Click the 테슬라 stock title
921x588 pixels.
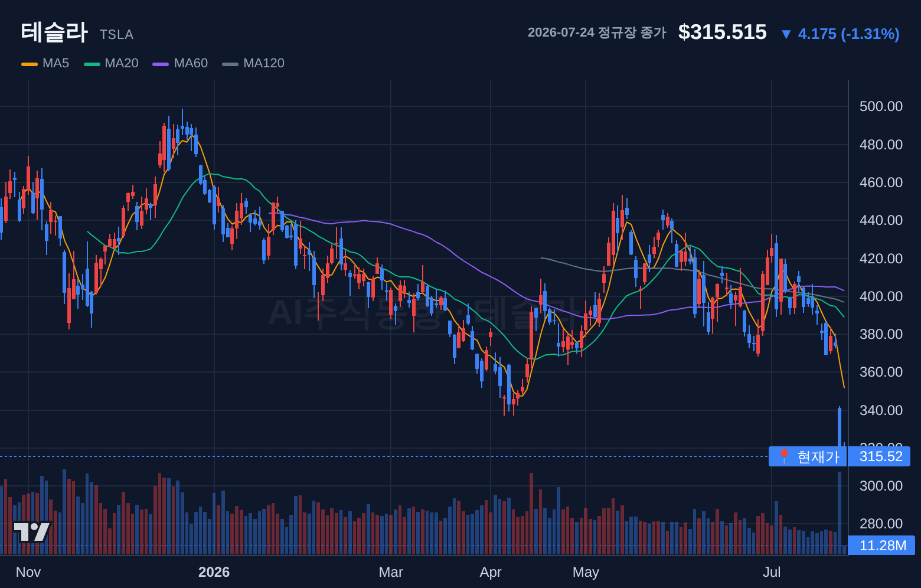54,32
